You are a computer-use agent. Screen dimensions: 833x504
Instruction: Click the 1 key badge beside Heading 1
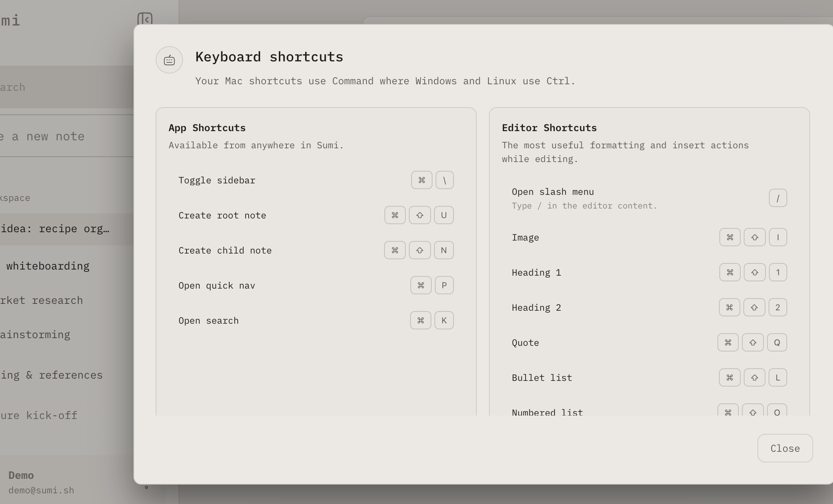tap(778, 272)
